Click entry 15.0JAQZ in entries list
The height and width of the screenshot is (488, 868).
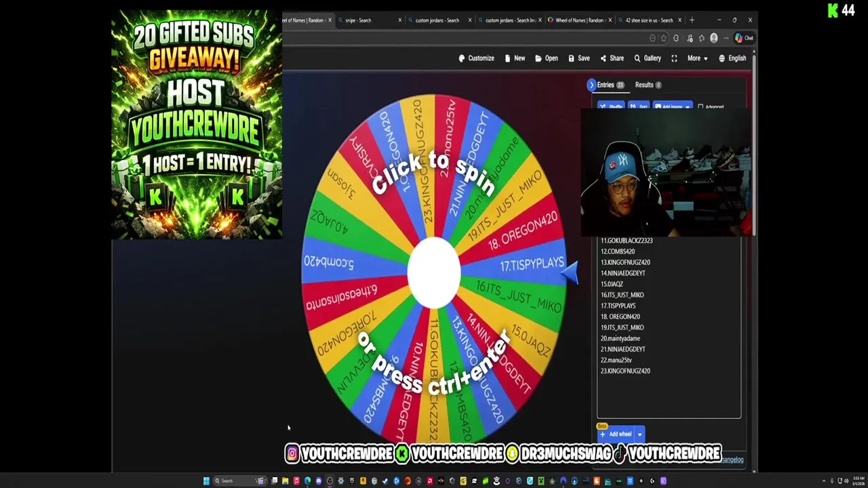click(612, 284)
